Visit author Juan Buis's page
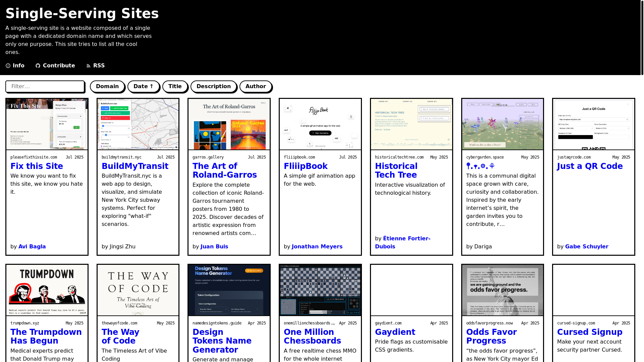Screen dimensions: 644x362 tap(214, 247)
